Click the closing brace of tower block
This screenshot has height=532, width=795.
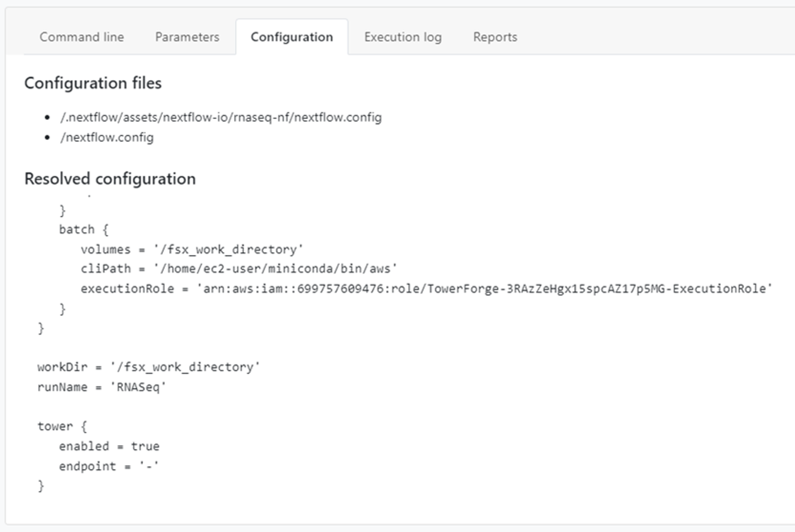coord(41,486)
